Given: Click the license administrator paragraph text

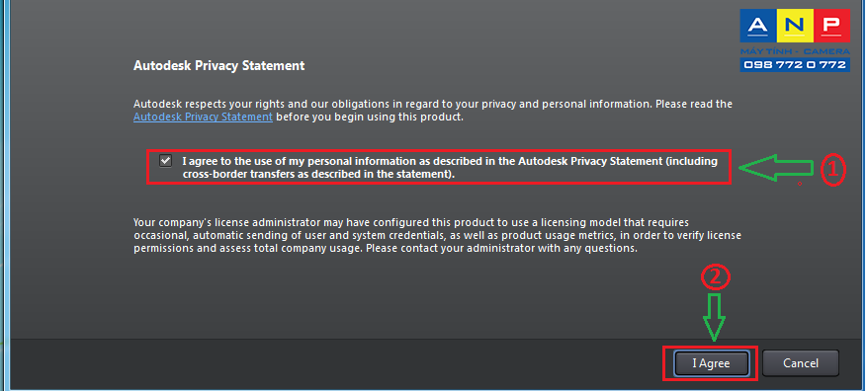Looking at the screenshot, I should point(437,236).
